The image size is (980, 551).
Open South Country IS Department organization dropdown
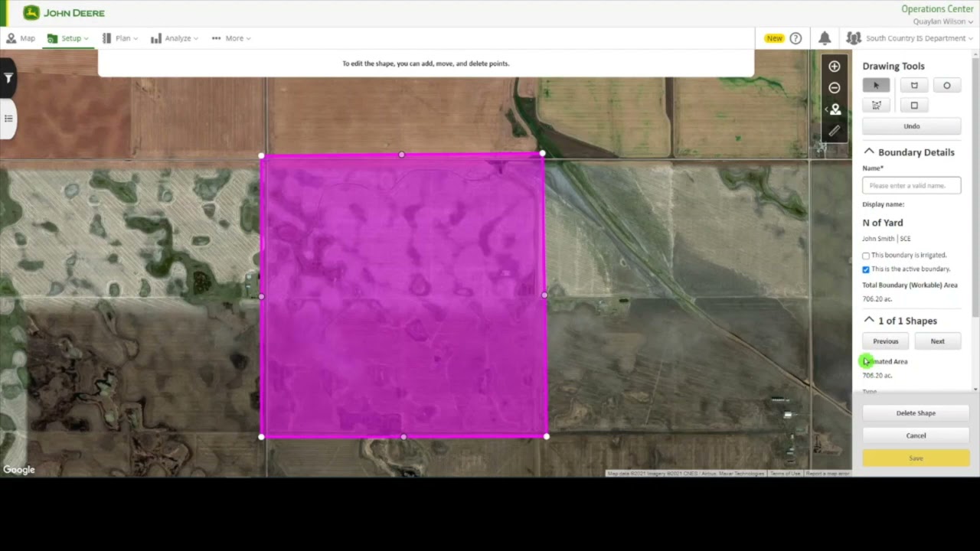point(910,38)
